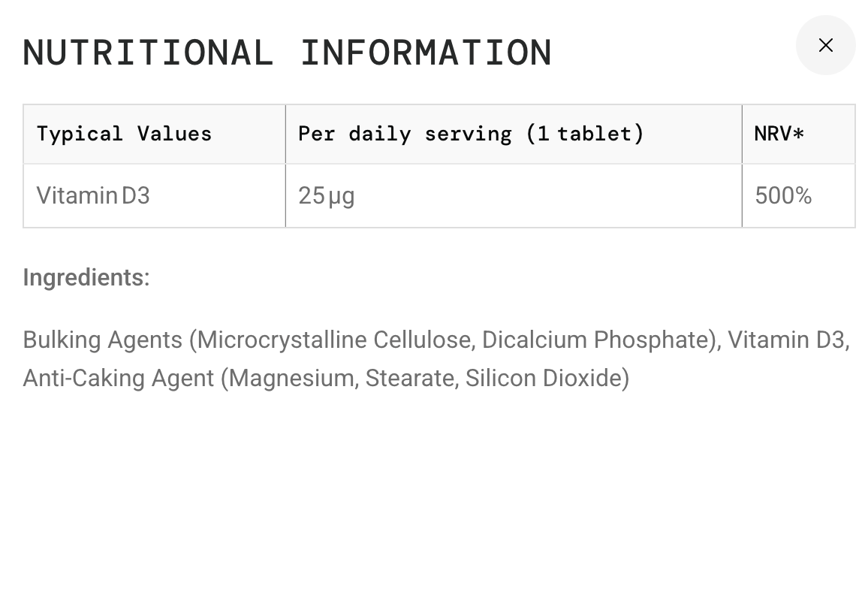868x595 pixels.
Task: Click the Anti-Caking Agent text
Action: [x=118, y=378]
